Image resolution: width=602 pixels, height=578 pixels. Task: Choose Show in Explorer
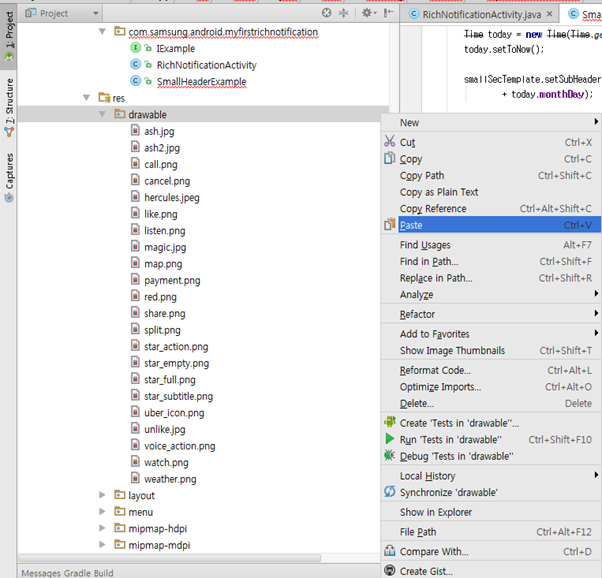tap(436, 512)
